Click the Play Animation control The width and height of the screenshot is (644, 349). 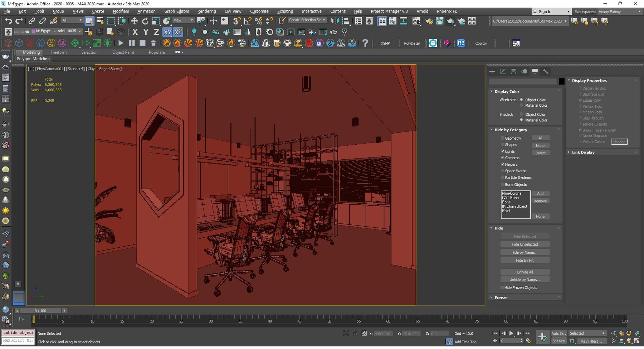click(511, 333)
